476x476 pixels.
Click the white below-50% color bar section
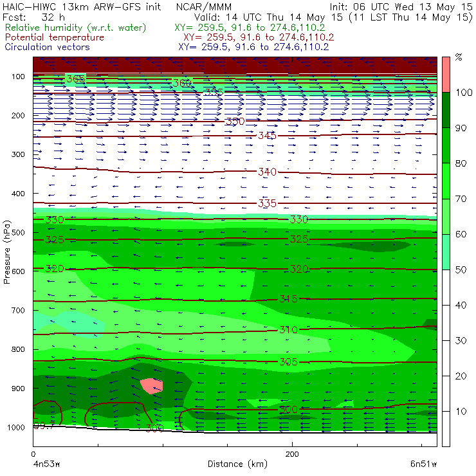click(x=446, y=358)
